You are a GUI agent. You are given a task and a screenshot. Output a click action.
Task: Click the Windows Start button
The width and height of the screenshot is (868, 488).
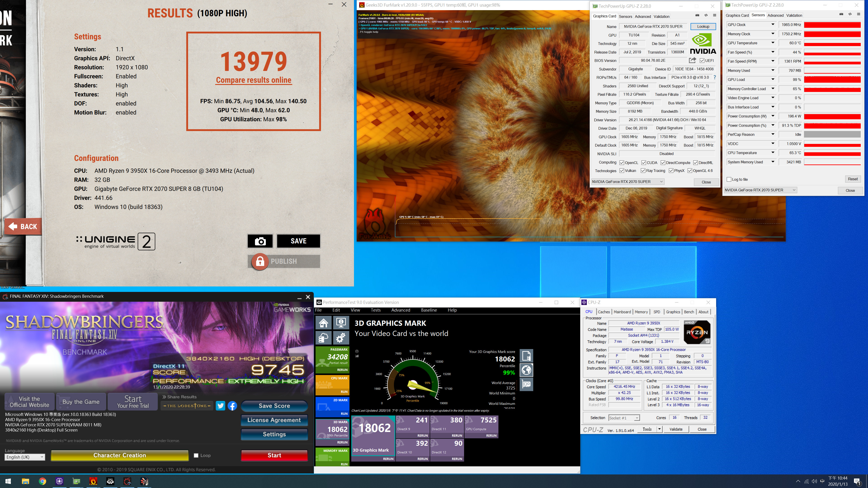pyautogui.click(x=8, y=481)
